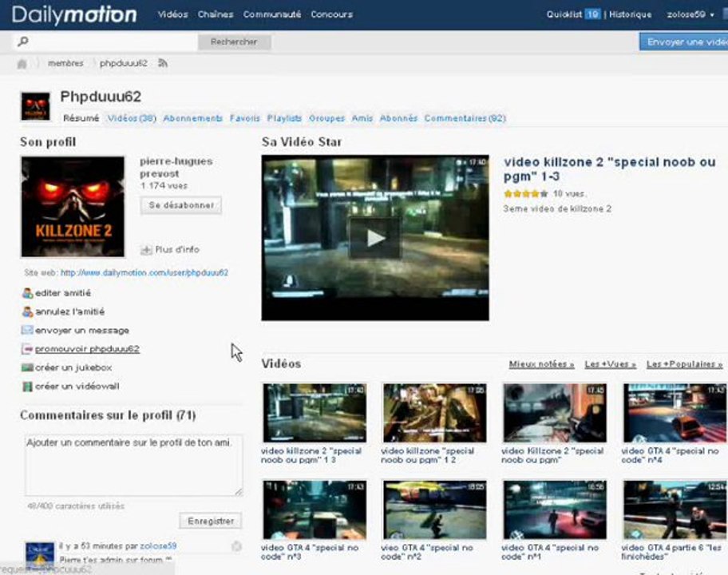Screen dimensions: 728x575
Task: Switch to Abonnés tab
Action: coord(398,118)
